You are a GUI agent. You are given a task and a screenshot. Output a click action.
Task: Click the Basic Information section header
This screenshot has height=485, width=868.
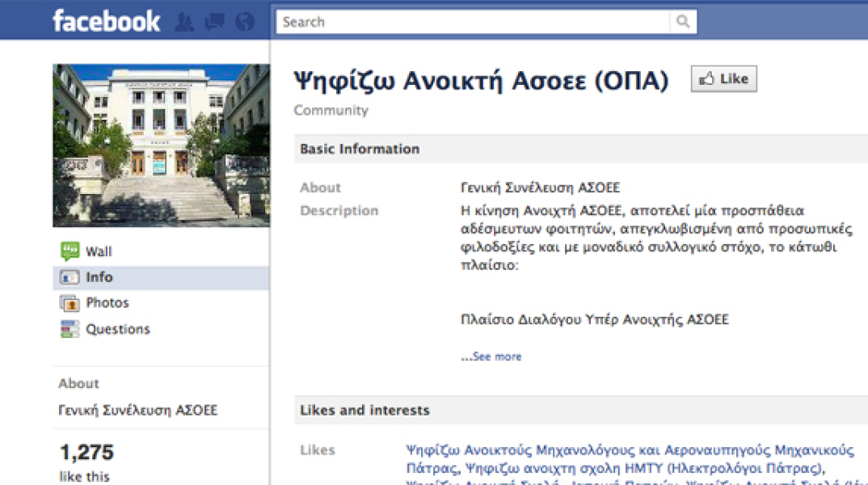pyautogui.click(x=360, y=149)
